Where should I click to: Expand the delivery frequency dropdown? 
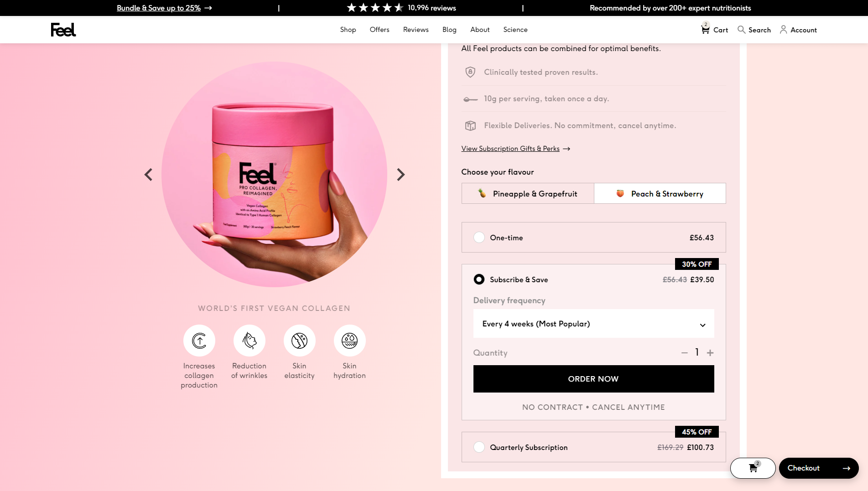click(x=593, y=324)
